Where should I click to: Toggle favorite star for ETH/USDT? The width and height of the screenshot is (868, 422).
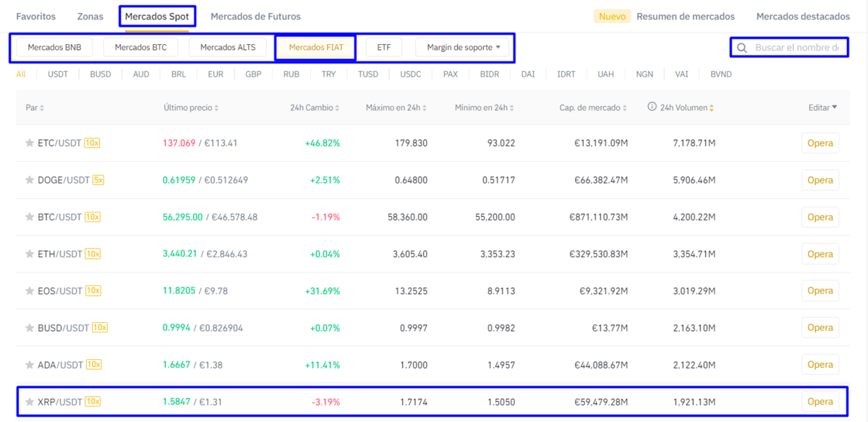pyautogui.click(x=30, y=254)
